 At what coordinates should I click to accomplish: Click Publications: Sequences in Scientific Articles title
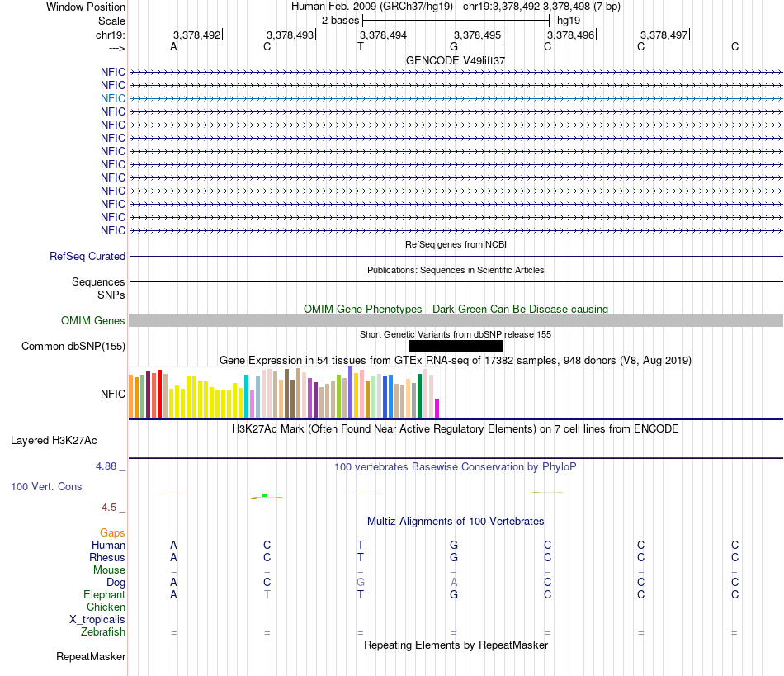tap(456, 270)
